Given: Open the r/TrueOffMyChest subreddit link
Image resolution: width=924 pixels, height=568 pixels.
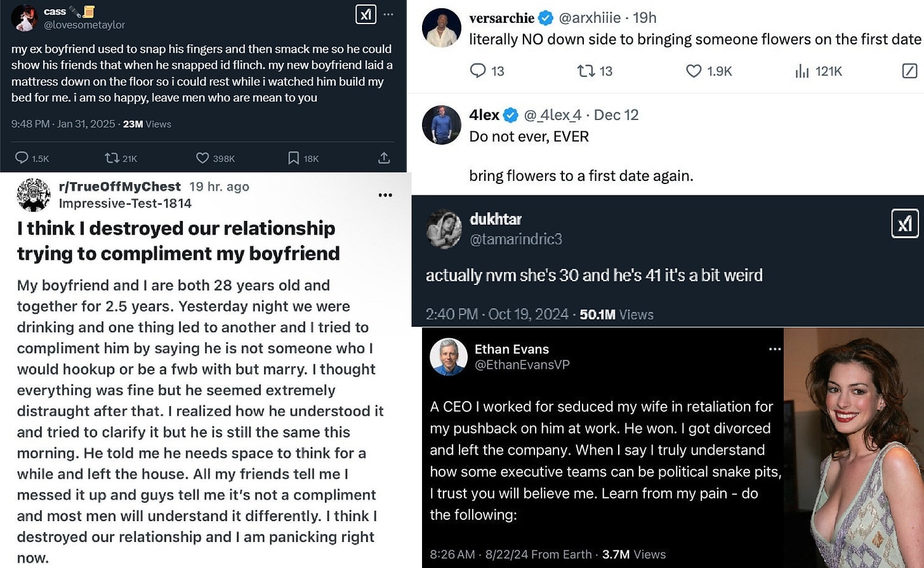Looking at the screenshot, I should (x=119, y=187).
